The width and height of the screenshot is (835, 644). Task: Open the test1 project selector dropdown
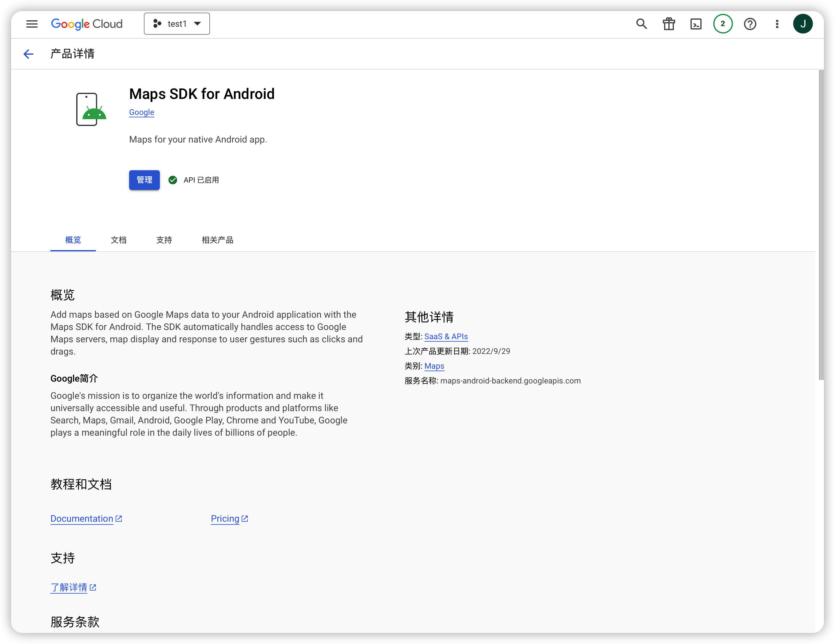(x=177, y=24)
